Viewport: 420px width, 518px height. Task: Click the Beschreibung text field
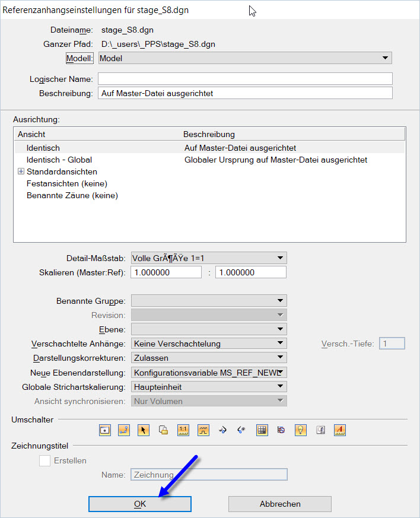[245, 93]
